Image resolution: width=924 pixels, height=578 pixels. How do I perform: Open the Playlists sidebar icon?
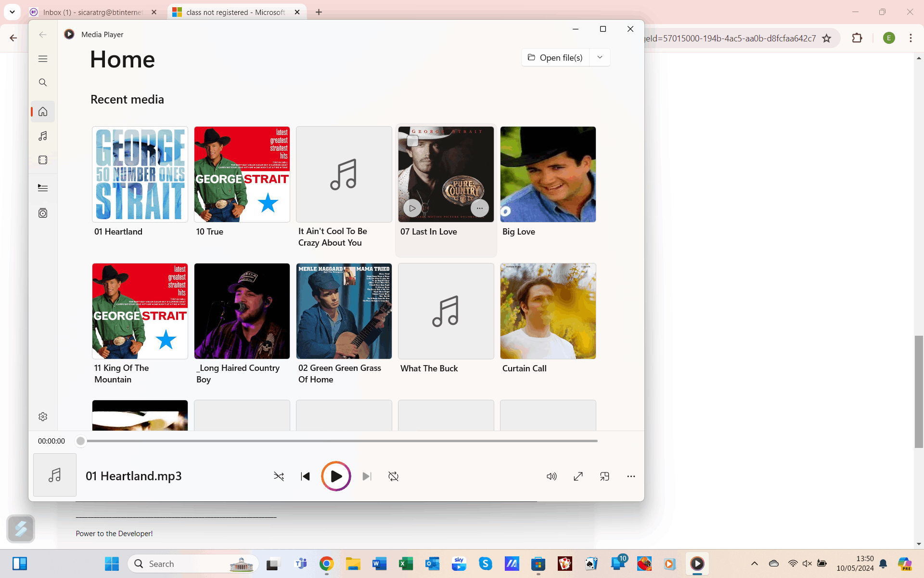(43, 213)
